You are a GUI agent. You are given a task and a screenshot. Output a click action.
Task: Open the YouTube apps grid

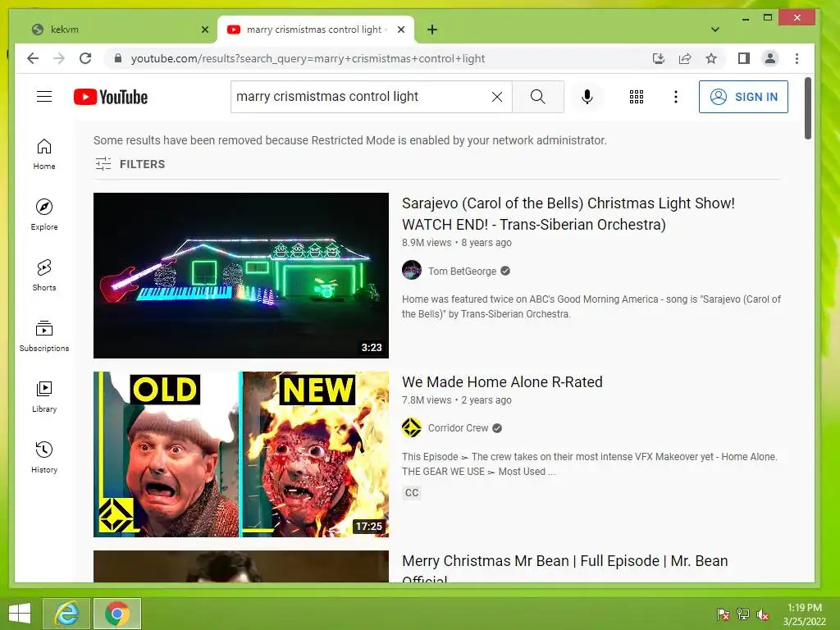pyautogui.click(x=636, y=97)
